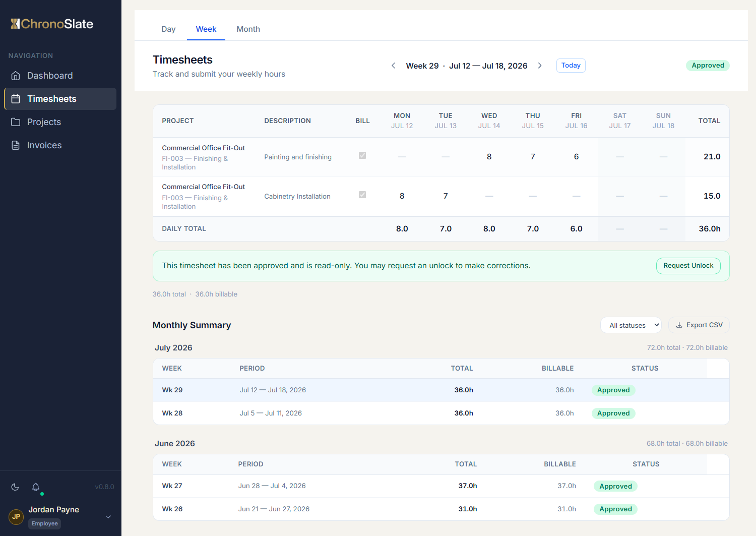Click the 68.0h total billable text
The width and height of the screenshot is (756, 536).
pos(687,444)
